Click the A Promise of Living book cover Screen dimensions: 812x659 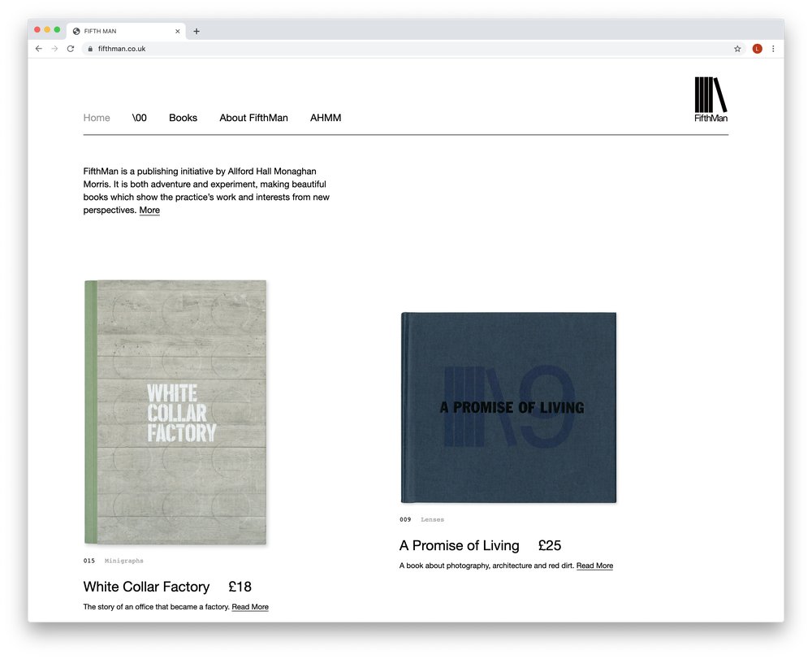click(508, 408)
